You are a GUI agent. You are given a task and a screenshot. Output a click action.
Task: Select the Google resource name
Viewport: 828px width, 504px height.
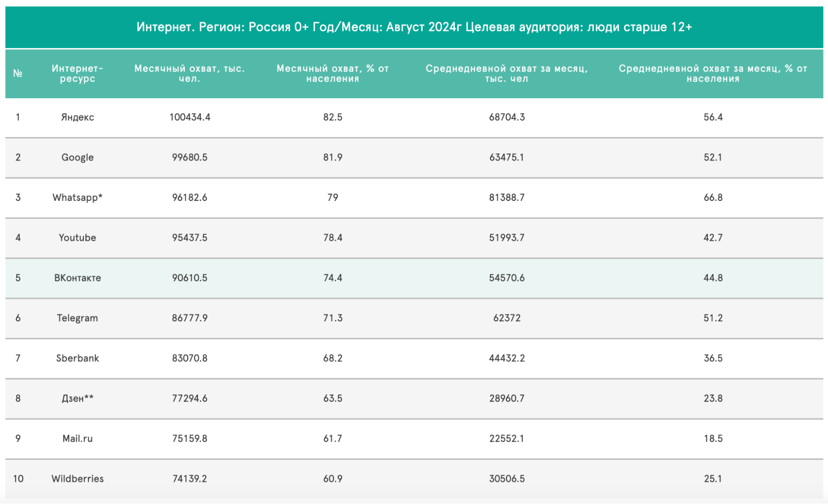(x=77, y=157)
